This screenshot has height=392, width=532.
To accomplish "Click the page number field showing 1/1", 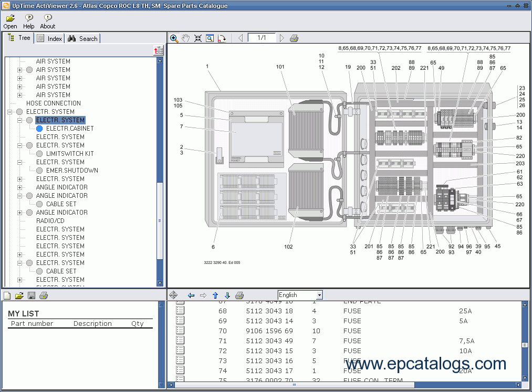I will tap(261, 38).
